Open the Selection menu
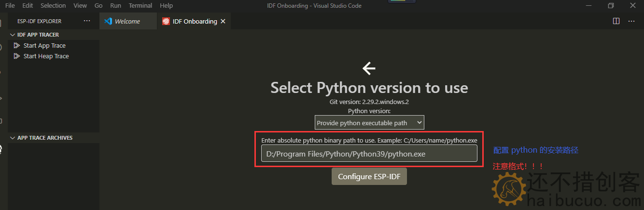The image size is (644, 210). click(x=53, y=6)
